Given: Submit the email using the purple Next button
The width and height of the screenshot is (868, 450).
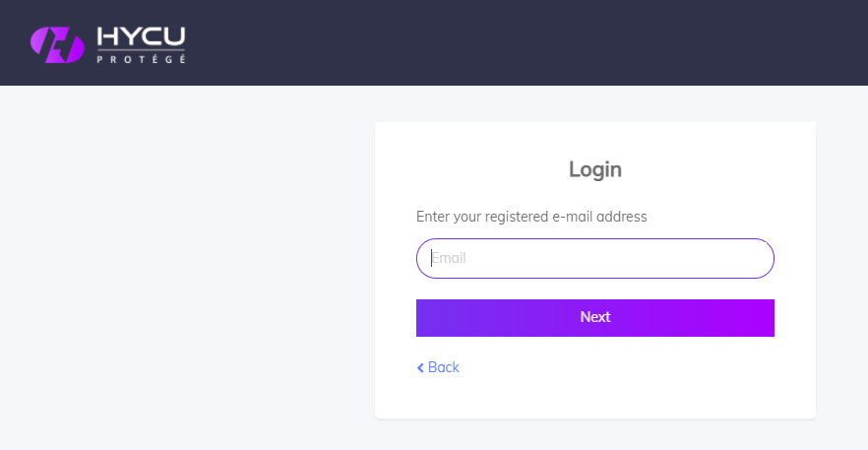Looking at the screenshot, I should [595, 318].
